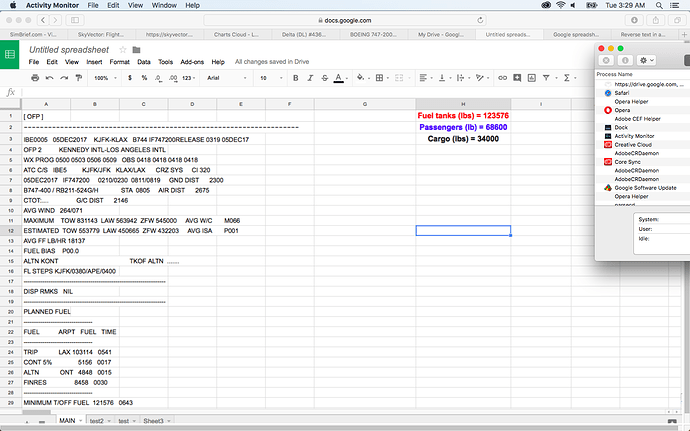Switch to the My Drive browser tab
Image resolution: width=690 pixels, height=431 pixels.
click(x=441, y=34)
